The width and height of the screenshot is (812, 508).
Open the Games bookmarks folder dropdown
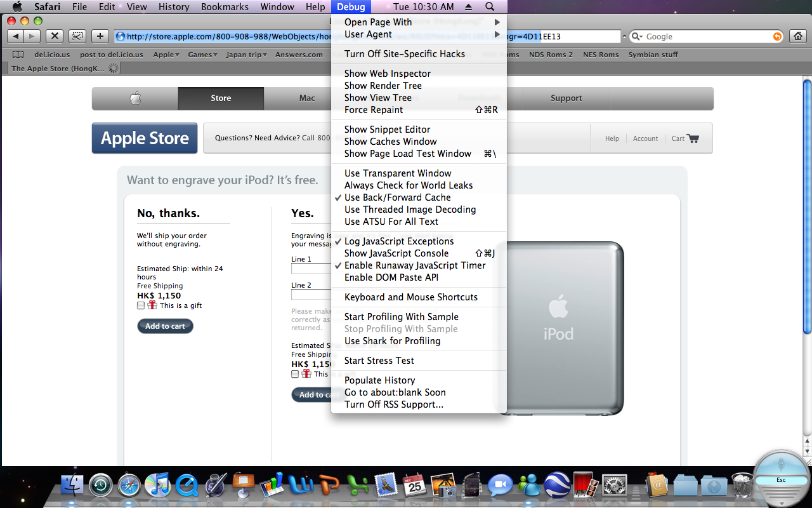click(203, 55)
